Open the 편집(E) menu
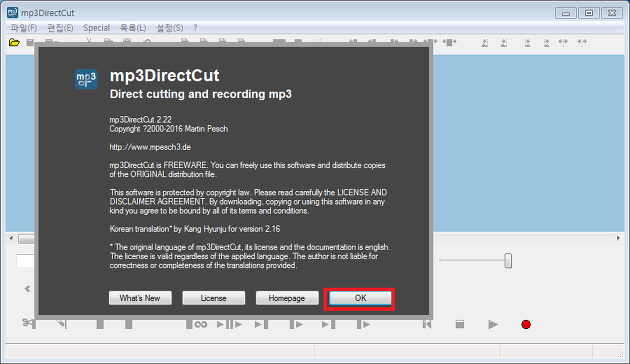Image resolution: width=630 pixels, height=364 pixels. [60, 28]
